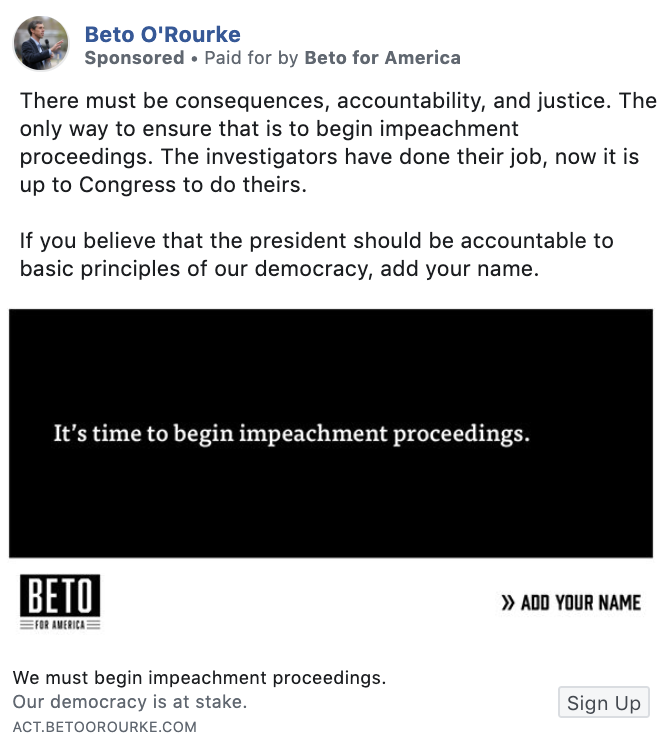Click 'It's time to begin impeachment proceedings' caption

[292, 434]
